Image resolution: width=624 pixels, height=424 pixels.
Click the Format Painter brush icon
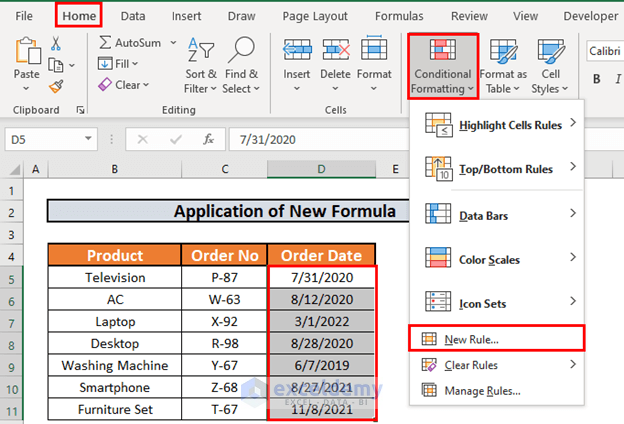pos(56,86)
